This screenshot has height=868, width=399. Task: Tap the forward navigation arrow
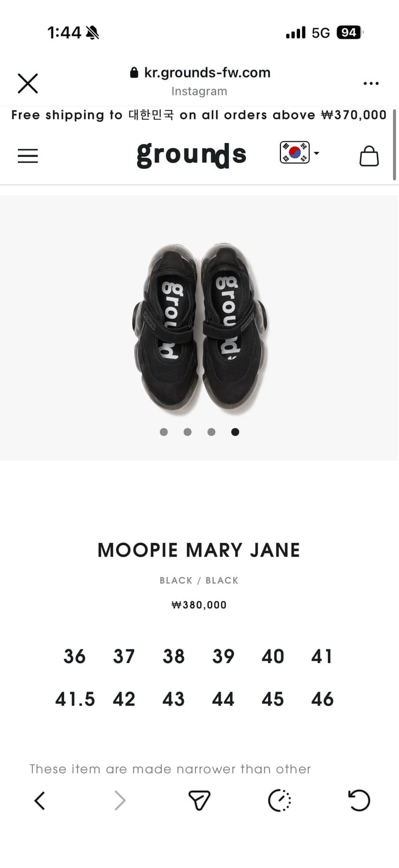point(120,801)
